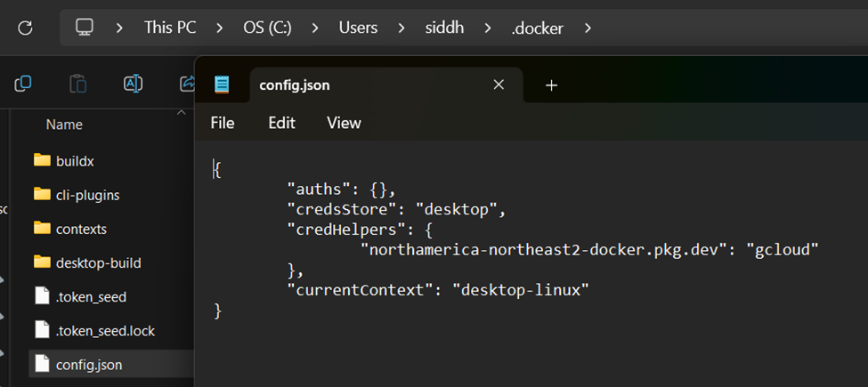Click the Notepad app icon

tap(222, 85)
